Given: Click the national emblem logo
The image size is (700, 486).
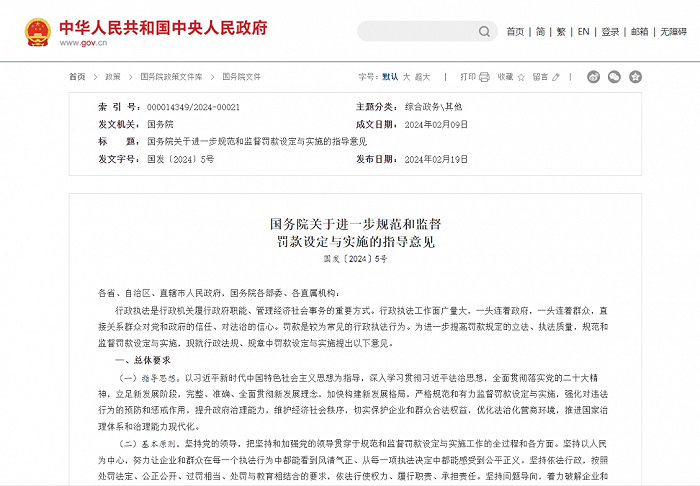Looking at the screenshot, I should tap(38, 32).
